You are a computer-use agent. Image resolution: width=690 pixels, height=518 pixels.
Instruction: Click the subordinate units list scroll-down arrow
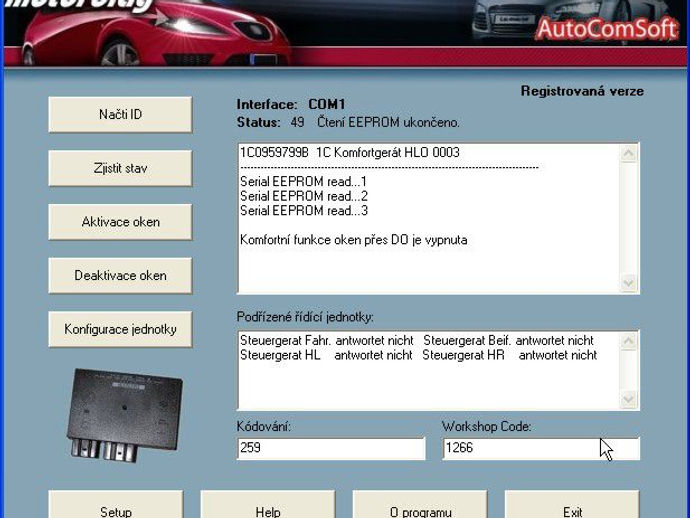pos(628,399)
